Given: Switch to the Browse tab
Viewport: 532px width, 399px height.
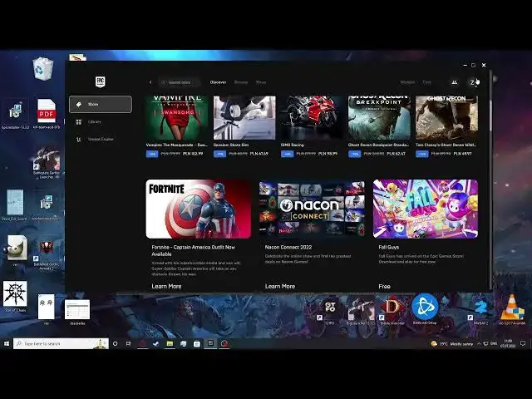Looking at the screenshot, I should [x=241, y=82].
